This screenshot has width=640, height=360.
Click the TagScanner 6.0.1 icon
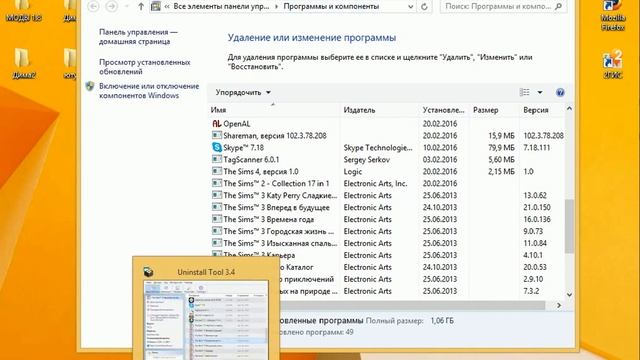(217, 159)
